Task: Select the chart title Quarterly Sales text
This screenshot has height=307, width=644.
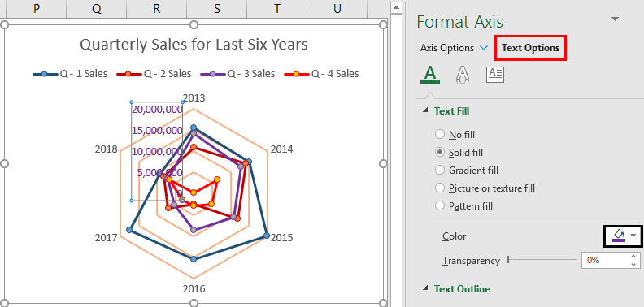Action: (194, 44)
